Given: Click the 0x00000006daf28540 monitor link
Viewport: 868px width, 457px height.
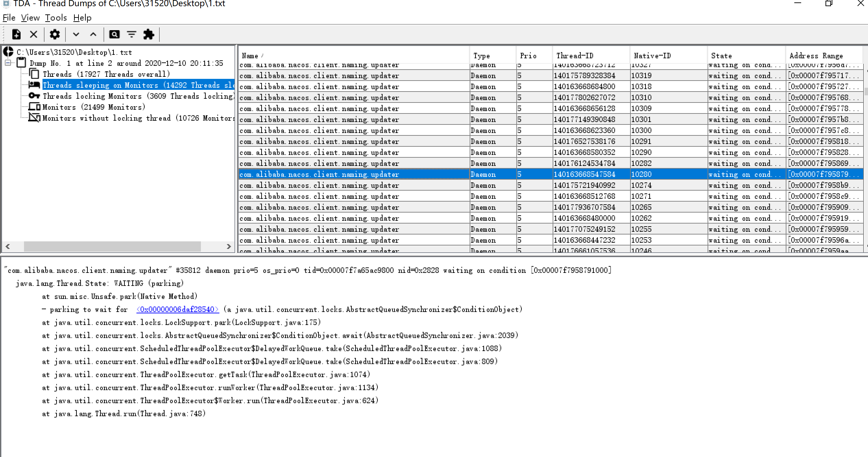Looking at the screenshot, I should click(x=177, y=310).
